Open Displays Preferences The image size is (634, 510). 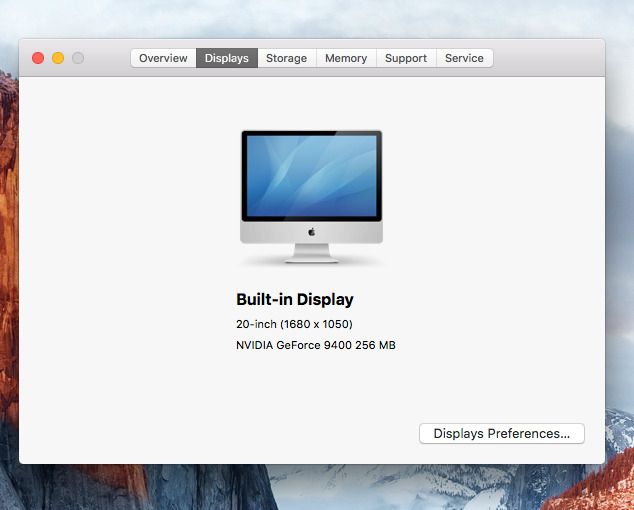(x=502, y=434)
